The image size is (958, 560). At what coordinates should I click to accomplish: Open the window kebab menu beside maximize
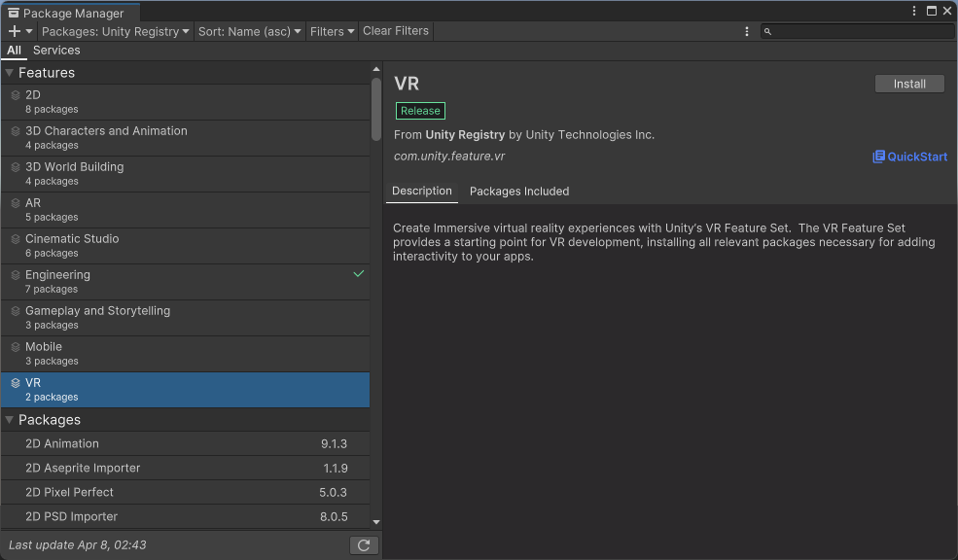coord(914,11)
